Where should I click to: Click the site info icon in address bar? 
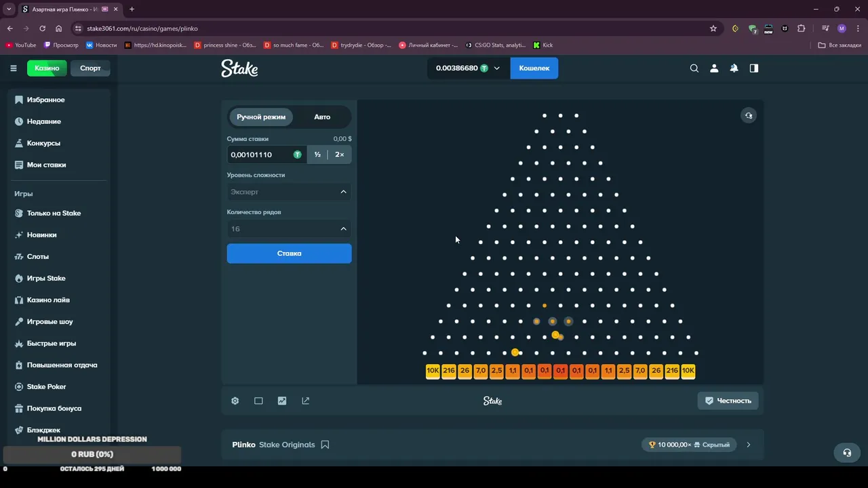[78, 28]
